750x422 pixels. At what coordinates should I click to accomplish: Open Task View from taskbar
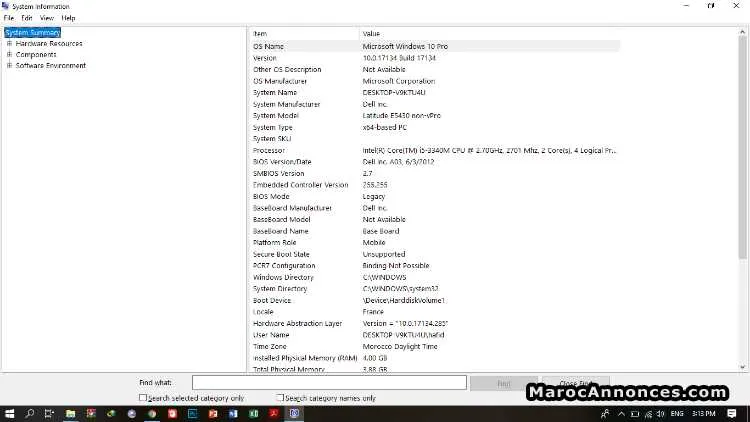coord(49,413)
